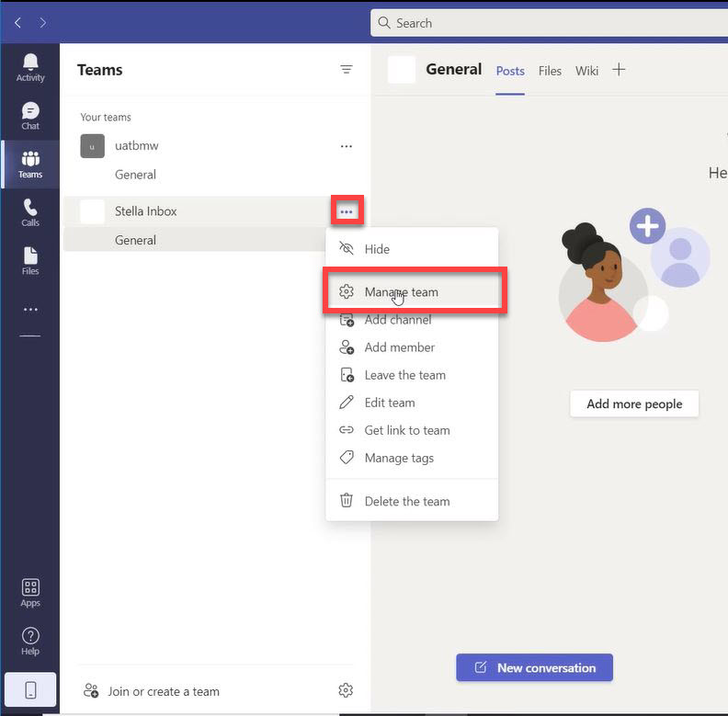Open the filter icon beside Teams heading
This screenshot has width=728, height=716.
[x=346, y=70]
